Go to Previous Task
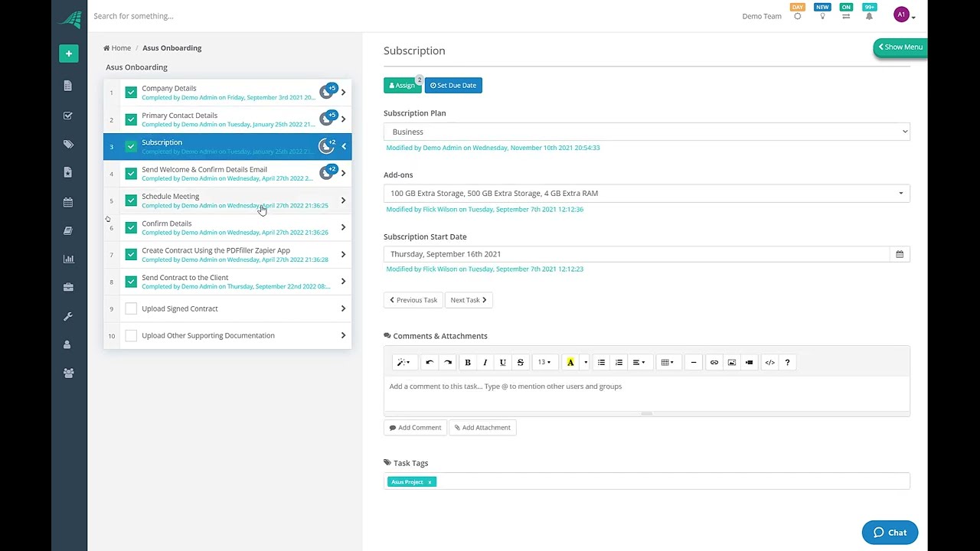The width and height of the screenshot is (980, 551). click(413, 300)
